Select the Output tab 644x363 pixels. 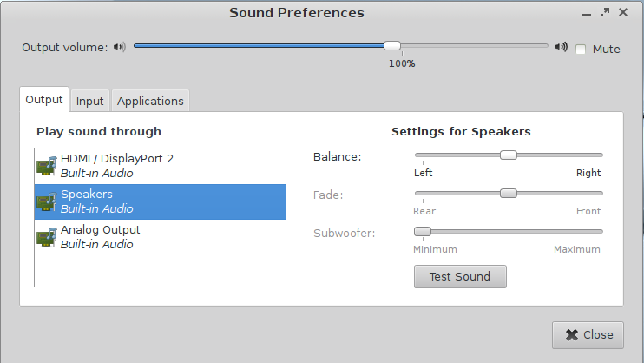pos(44,100)
